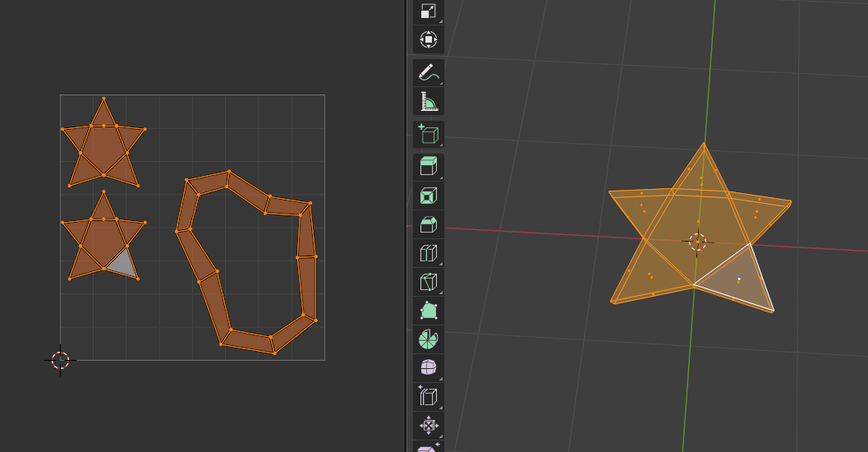Choose the Shrink/Fatten tool
Viewport: 868px width, 452px height.
point(428,425)
